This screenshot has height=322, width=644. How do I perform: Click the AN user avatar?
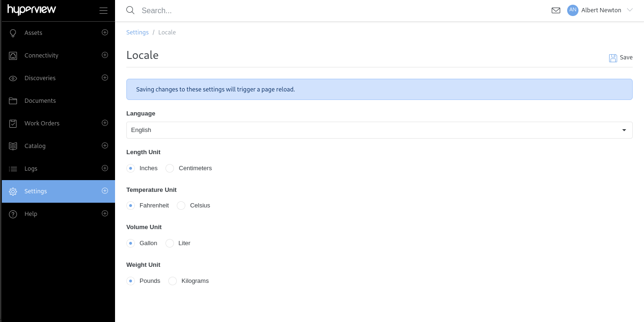pyautogui.click(x=573, y=10)
